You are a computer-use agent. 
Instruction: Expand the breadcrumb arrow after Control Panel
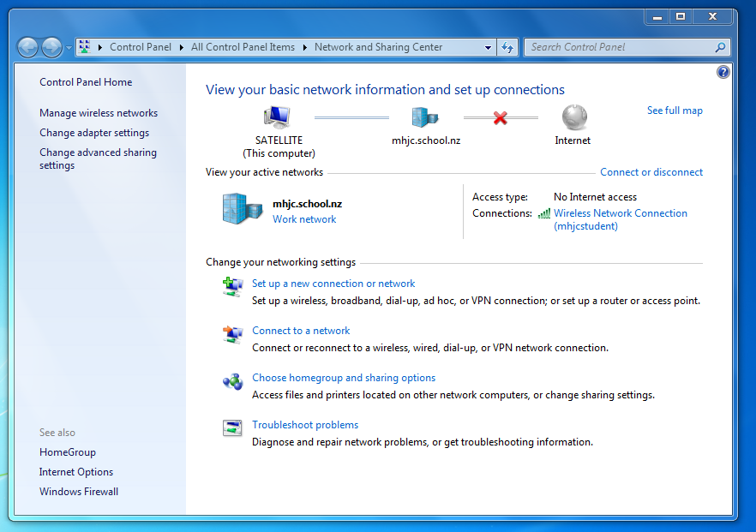tap(182, 47)
